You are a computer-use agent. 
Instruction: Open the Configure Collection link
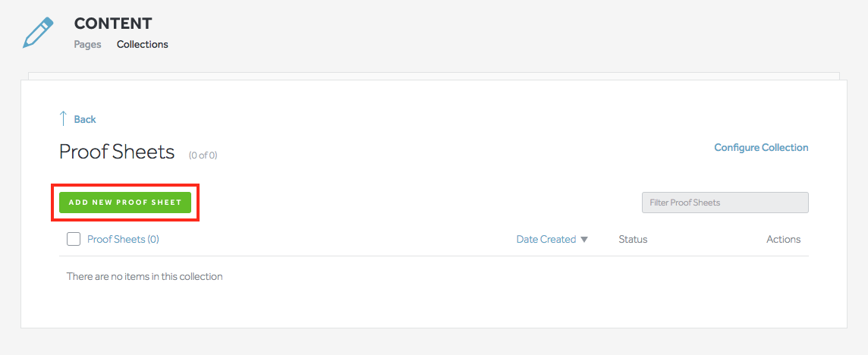pos(761,147)
